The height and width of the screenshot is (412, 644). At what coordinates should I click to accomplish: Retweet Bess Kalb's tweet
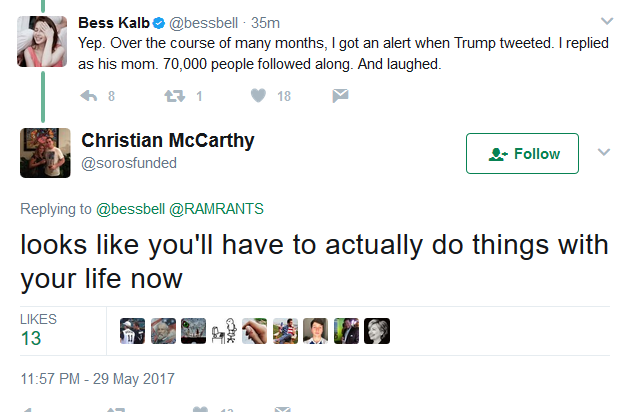pos(175,96)
